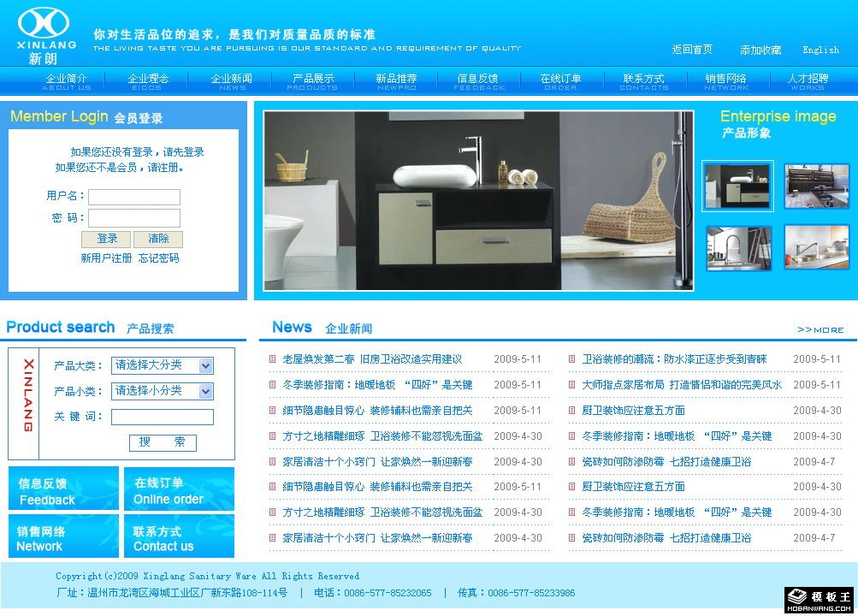858x616 pixels.
Task: Click bullet icon beside 老屋焕发第二春
Action: coord(272,358)
